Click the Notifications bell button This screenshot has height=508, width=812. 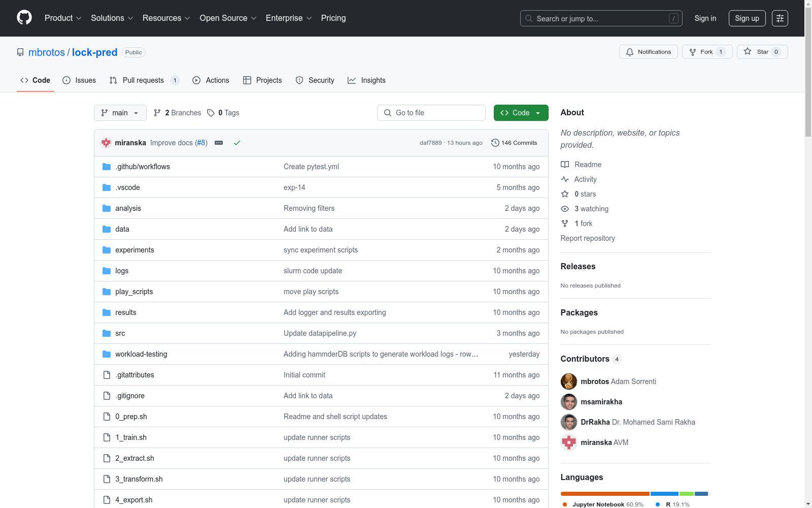(x=648, y=52)
